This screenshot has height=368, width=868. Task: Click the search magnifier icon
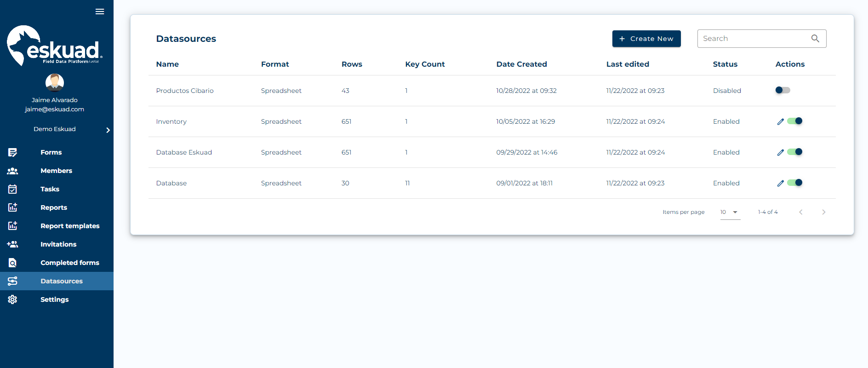tap(815, 39)
